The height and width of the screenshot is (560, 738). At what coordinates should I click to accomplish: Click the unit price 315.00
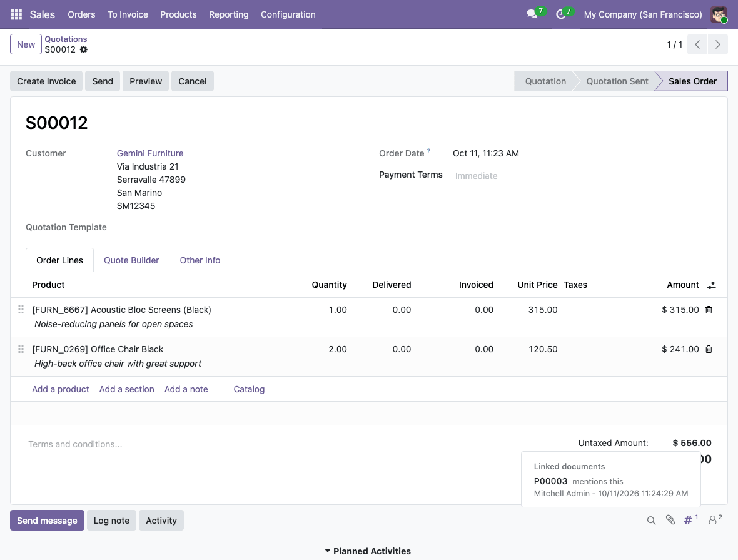543,310
